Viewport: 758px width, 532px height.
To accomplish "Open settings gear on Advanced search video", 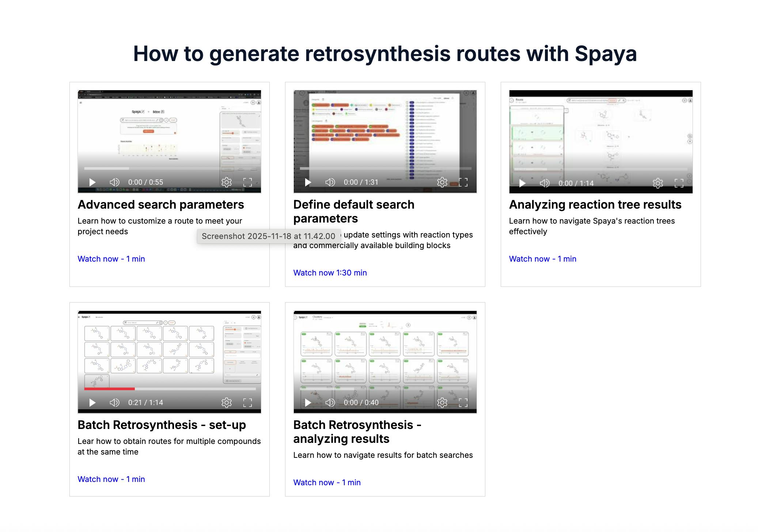I will pos(227,182).
